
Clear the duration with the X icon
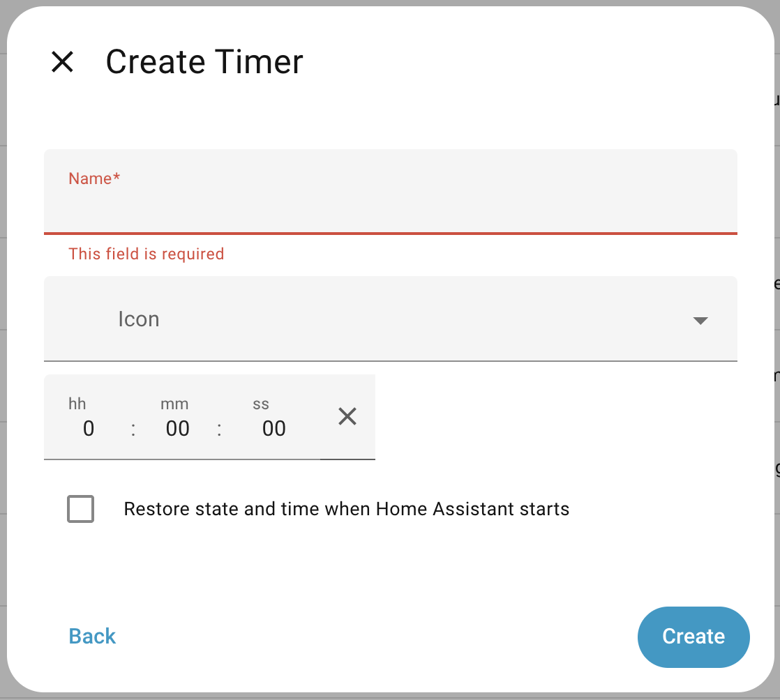[x=347, y=417]
